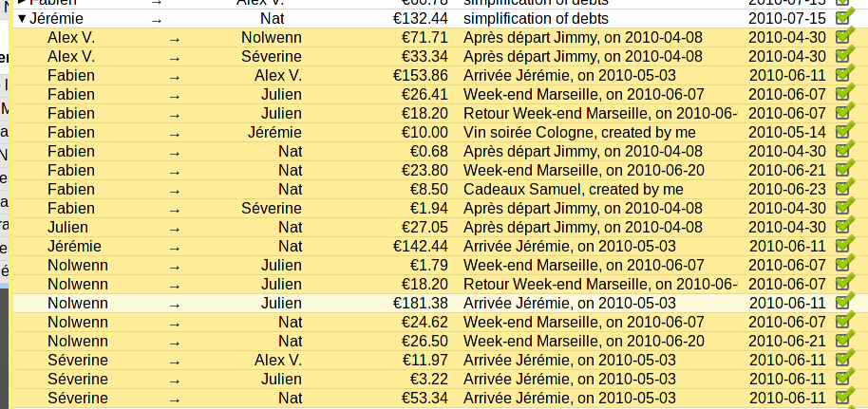Click checkmark icon on Séverine to Nat €53.34
The height and width of the screenshot is (409, 868).
pos(842,398)
